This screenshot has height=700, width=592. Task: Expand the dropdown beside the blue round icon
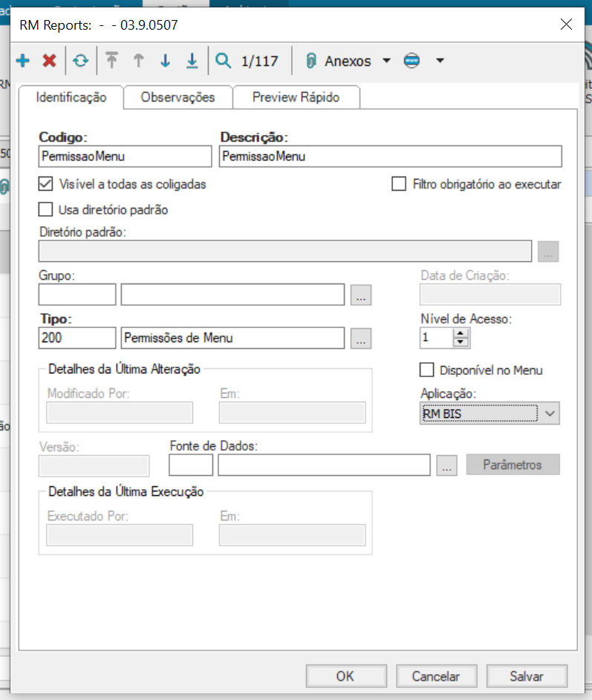pyautogui.click(x=440, y=60)
